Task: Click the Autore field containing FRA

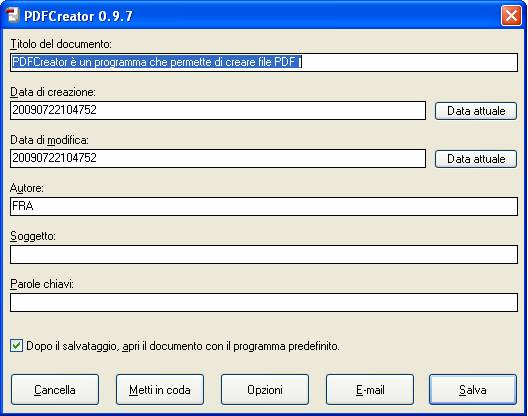Action: (x=264, y=206)
